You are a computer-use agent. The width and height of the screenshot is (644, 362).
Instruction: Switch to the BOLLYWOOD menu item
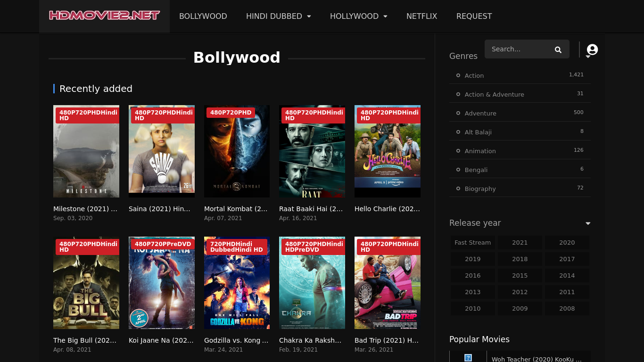pyautogui.click(x=203, y=16)
